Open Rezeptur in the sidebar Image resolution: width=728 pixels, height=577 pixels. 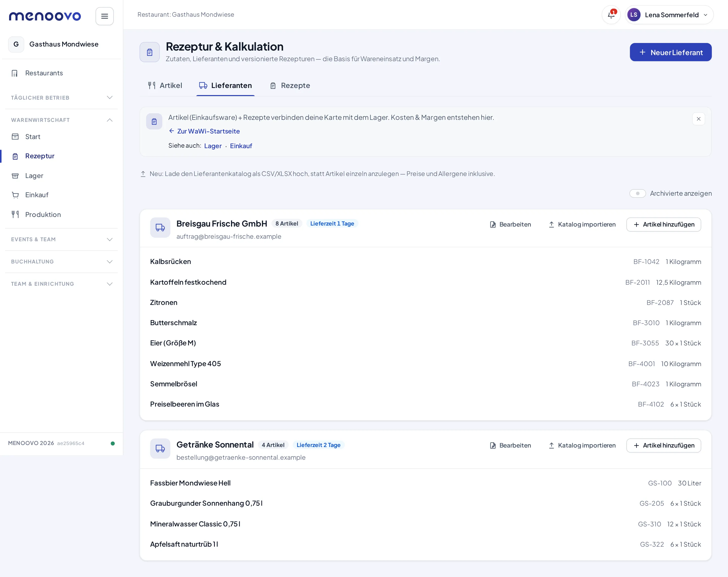[61, 156]
